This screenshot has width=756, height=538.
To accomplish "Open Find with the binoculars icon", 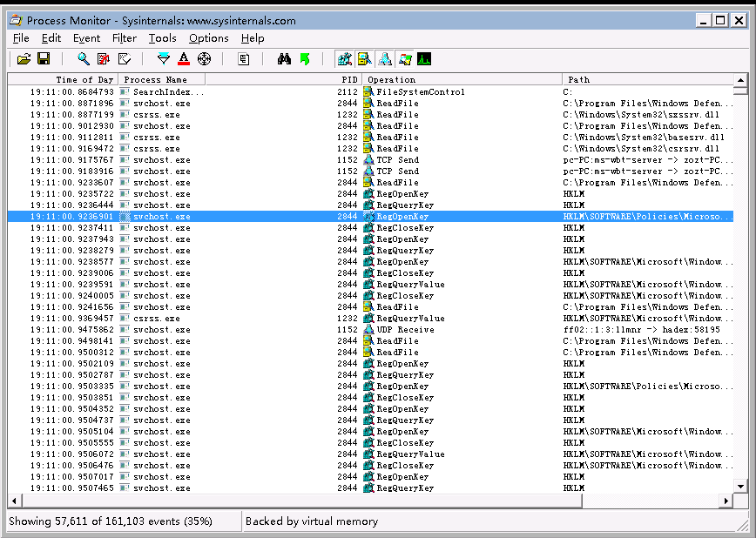I will (284, 59).
